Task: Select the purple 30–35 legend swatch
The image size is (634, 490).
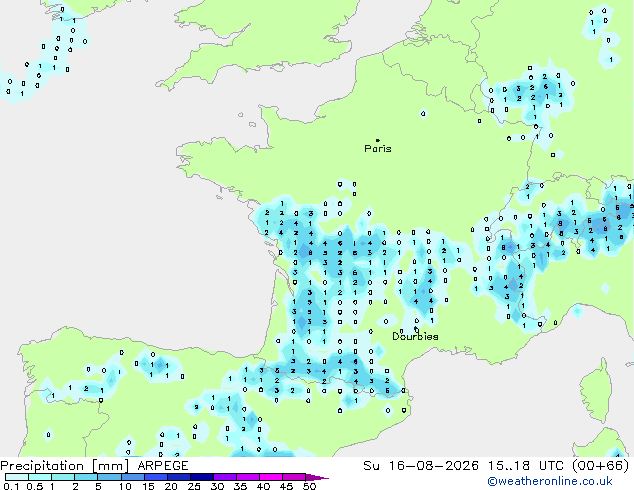Action: tap(225, 477)
